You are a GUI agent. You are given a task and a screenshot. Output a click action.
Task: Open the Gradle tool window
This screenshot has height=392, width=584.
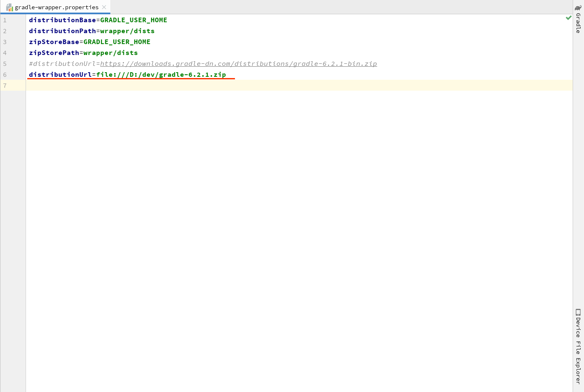point(578,19)
